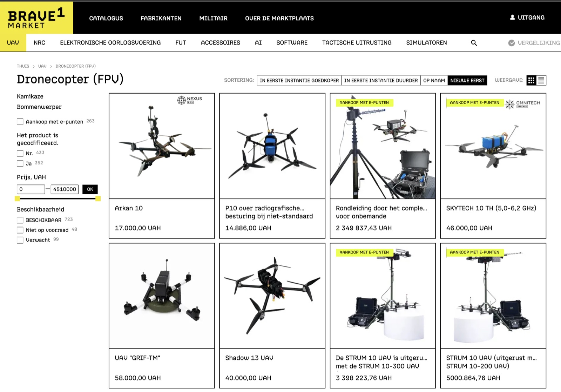Go to Thuis breadcrumb

click(x=23, y=66)
